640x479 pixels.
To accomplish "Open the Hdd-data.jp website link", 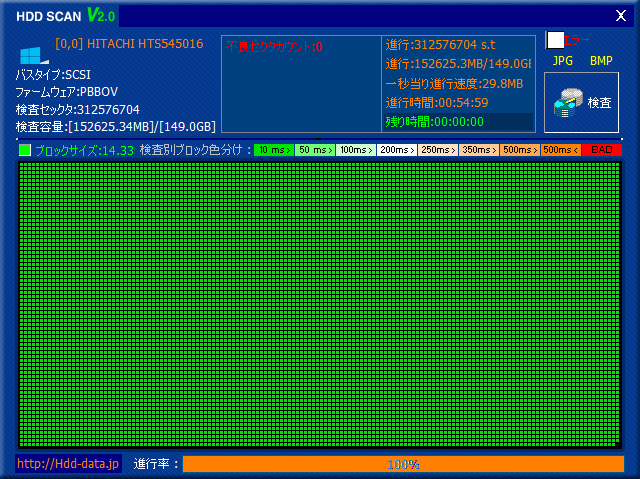I will tap(68, 464).
